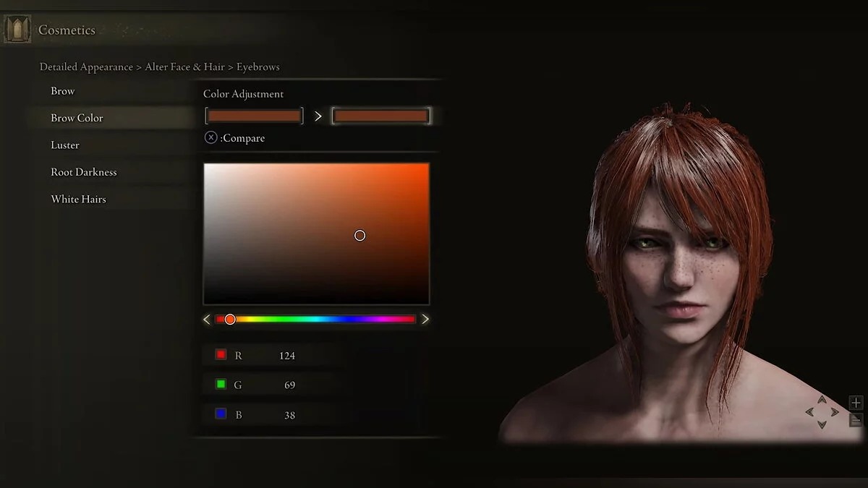Click the X icon beside Compare
Image resolution: width=868 pixels, height=488 pixels.
[210, 137]
